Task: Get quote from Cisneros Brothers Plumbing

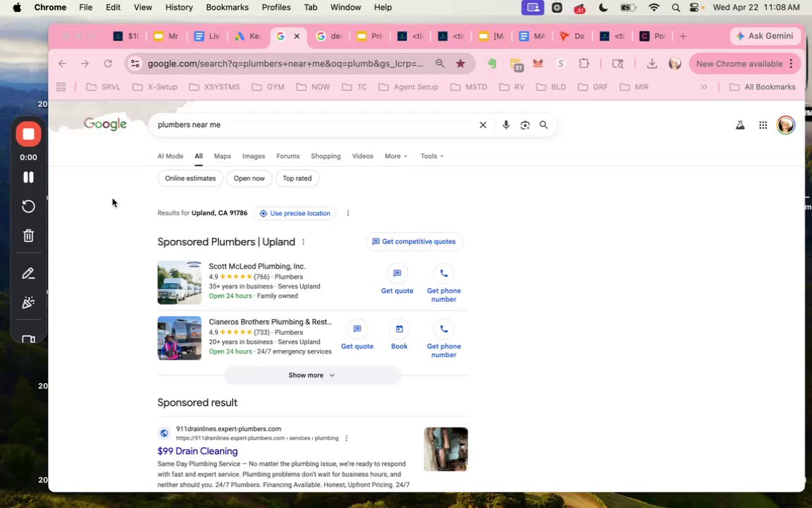Action: point(357,335)
